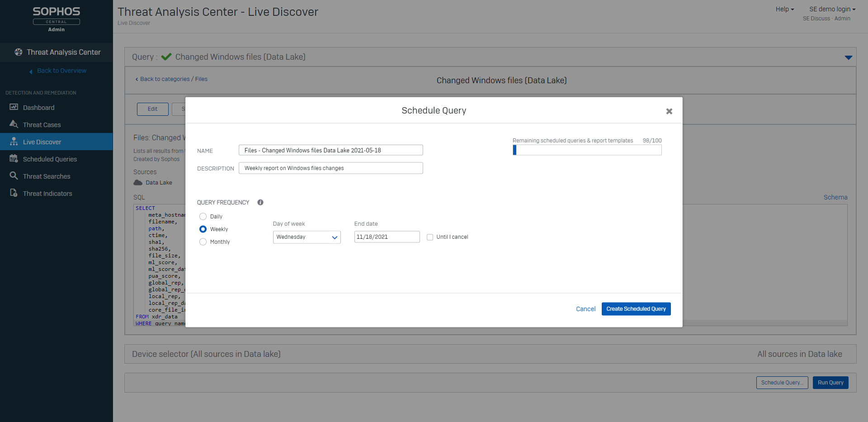Click the Query Frequency info icon

tap(260, 202)
